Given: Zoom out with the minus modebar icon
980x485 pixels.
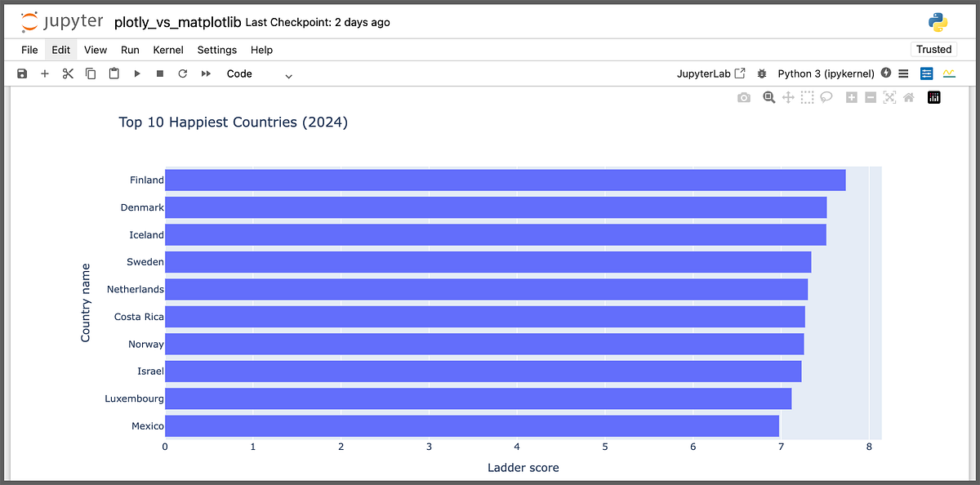Looking at the screenshot, I should click(871, 98).
